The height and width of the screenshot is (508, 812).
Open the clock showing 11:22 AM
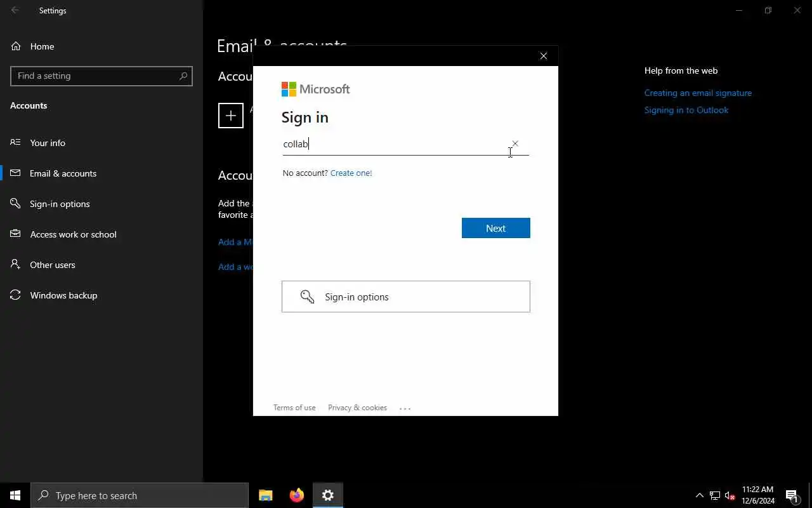(x=758, y=495)
